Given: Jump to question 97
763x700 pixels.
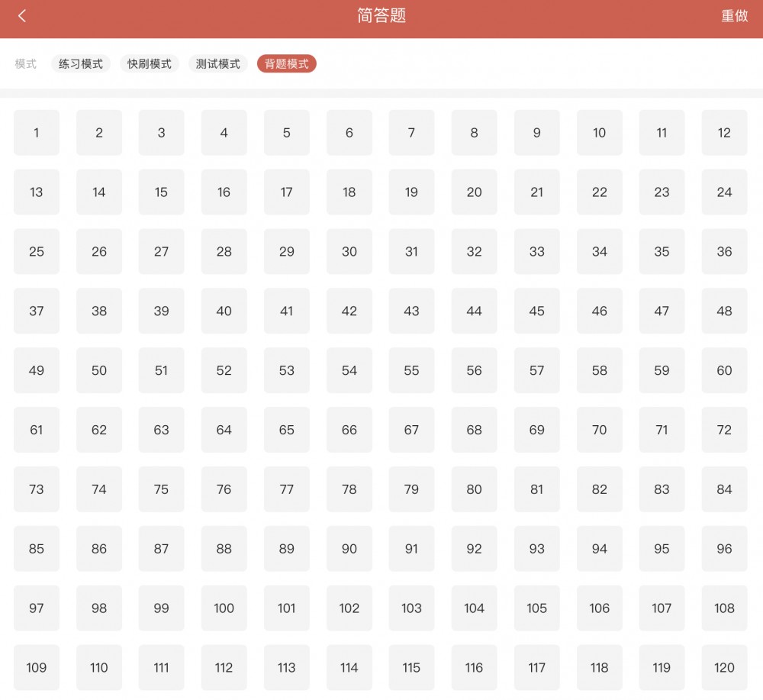Looking at the screenshot, I should [37, 608].
